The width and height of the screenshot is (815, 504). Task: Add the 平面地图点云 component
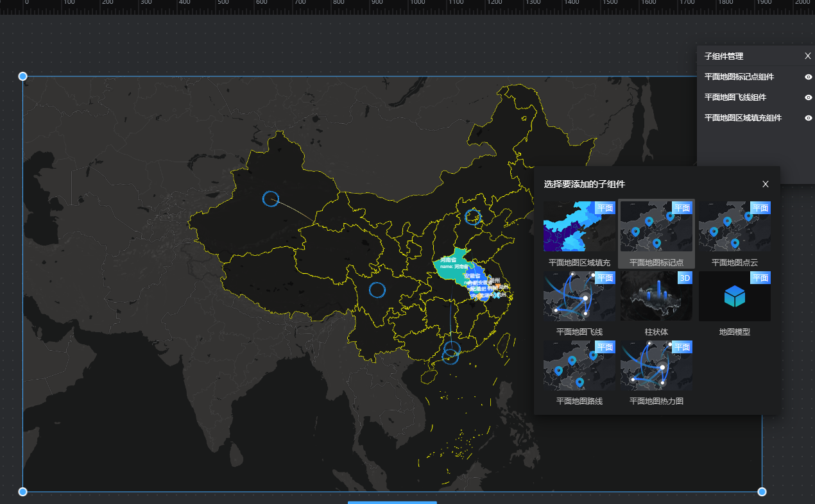click(x=734, y=226)
